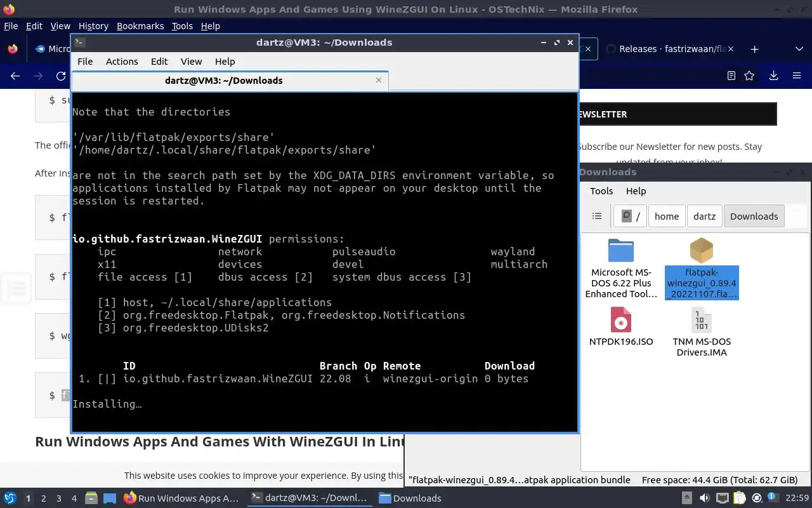Bookmark this page with the star icon
812x508 pixels.
coord(749,76)
